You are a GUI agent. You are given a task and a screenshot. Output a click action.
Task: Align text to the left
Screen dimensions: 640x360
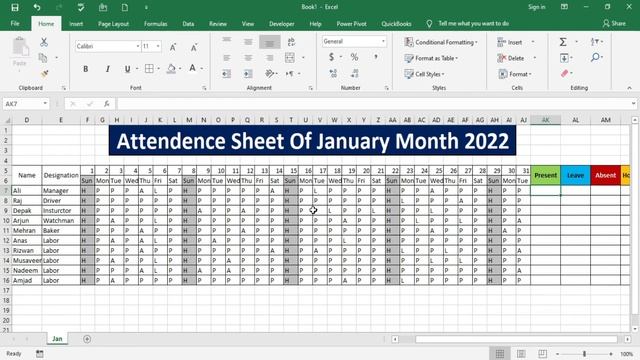click(x=227, y=58)
